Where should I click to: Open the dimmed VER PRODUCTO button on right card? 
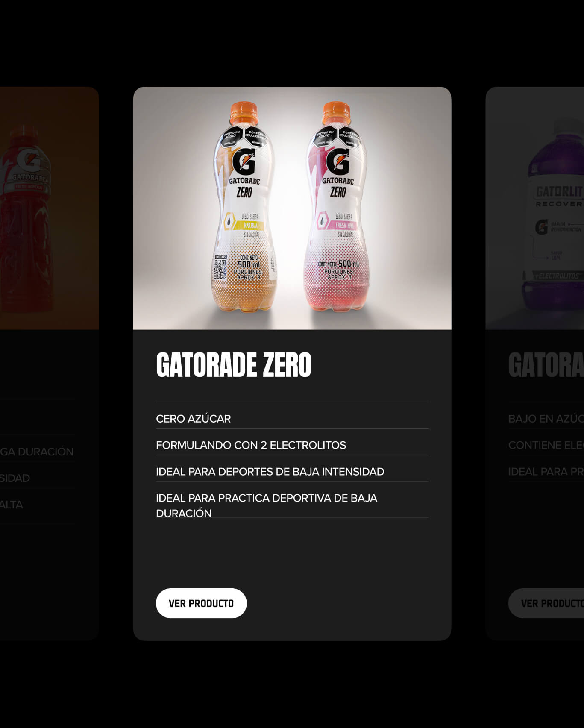[x=546, y=603]
